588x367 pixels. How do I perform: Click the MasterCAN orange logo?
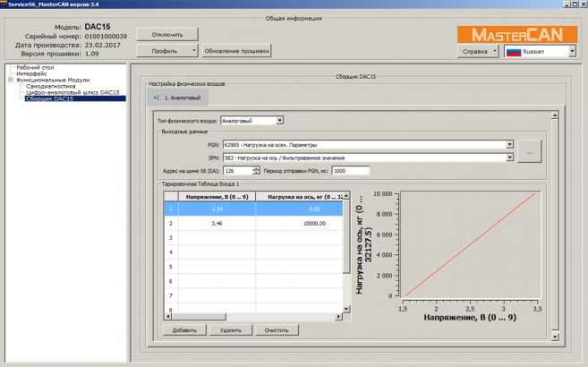tap(517, 35)
